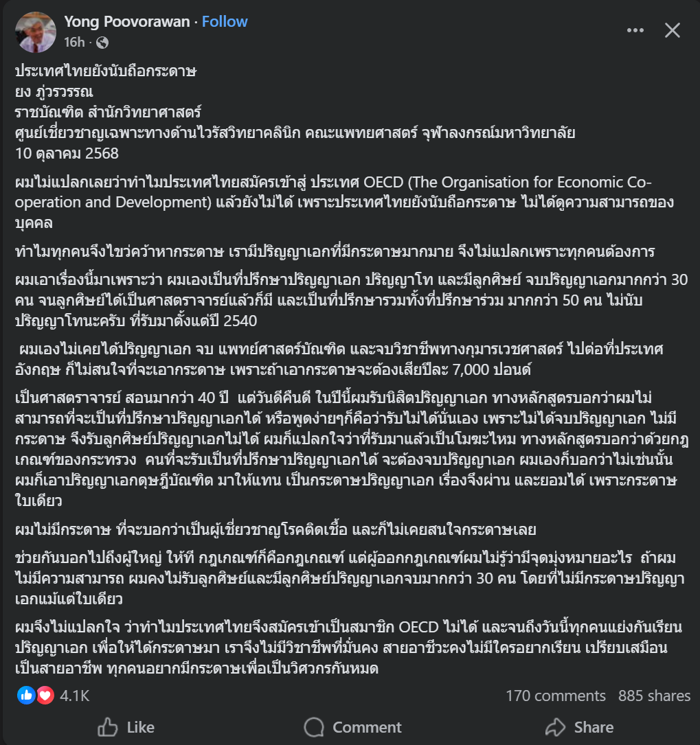The height and width of the screenshot is (745, 700).
Task: View who reacted via the 4.1K count
Action: click(x=75, y=696)
